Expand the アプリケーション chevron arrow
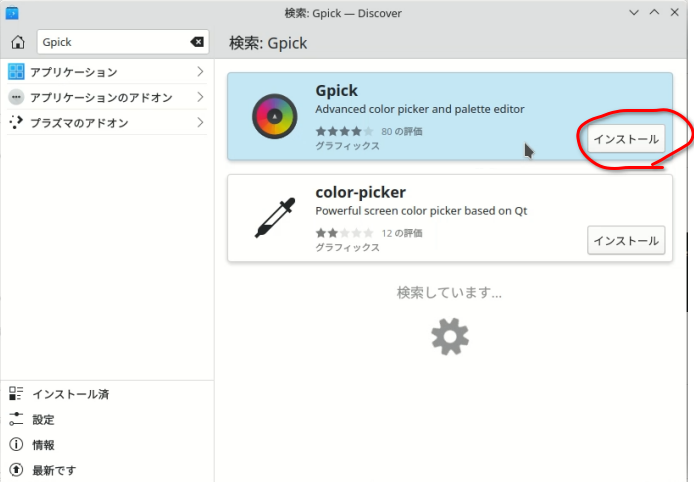The image size is (694, 482). point(200,71)
